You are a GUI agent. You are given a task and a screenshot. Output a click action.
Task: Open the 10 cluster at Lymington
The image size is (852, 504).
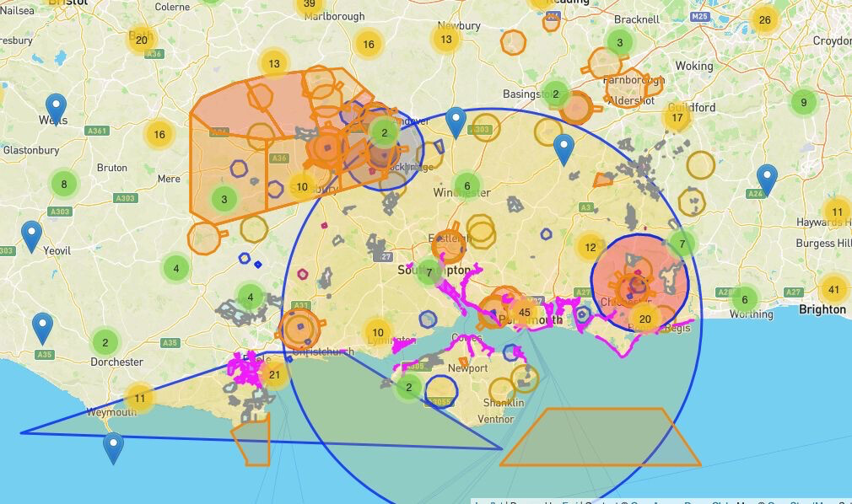click(378, 332)
